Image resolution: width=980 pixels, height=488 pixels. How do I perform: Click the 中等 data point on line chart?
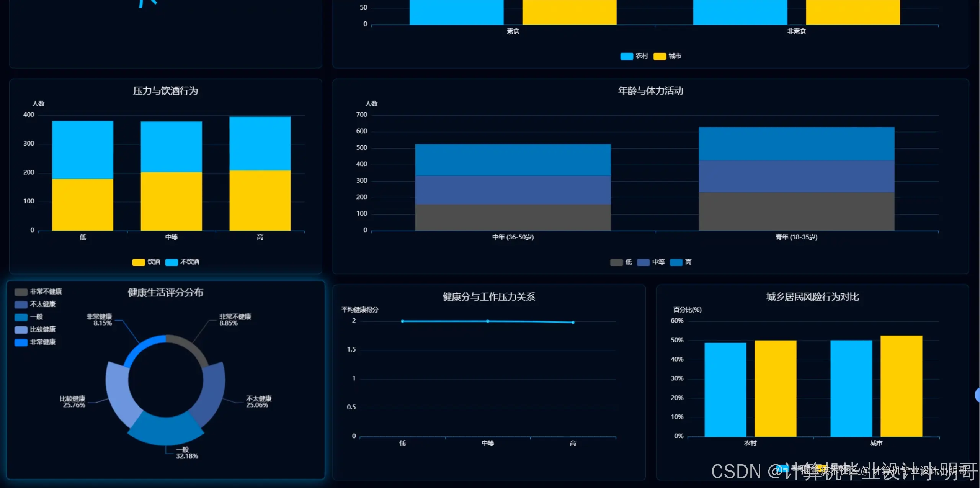coord(487,321)
